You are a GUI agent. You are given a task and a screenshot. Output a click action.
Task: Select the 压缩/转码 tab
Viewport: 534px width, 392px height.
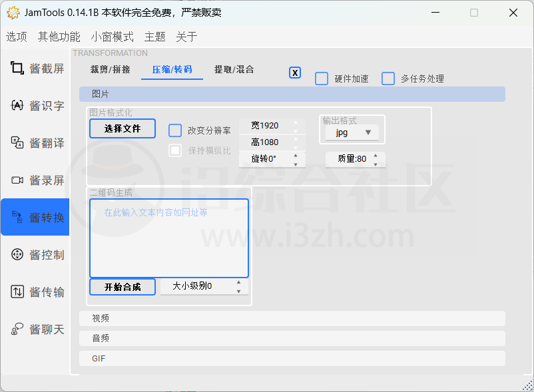pyautogui.click(x=172, y=70)
